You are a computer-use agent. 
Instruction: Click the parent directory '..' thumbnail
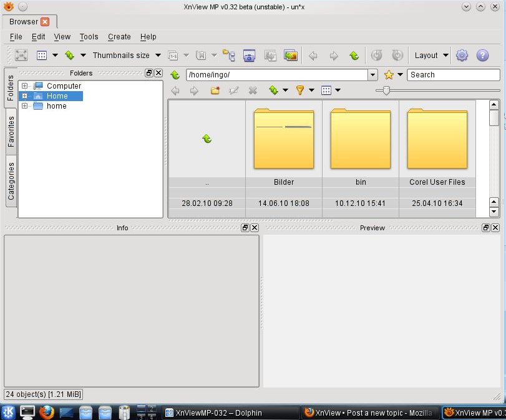coord(207,139)
